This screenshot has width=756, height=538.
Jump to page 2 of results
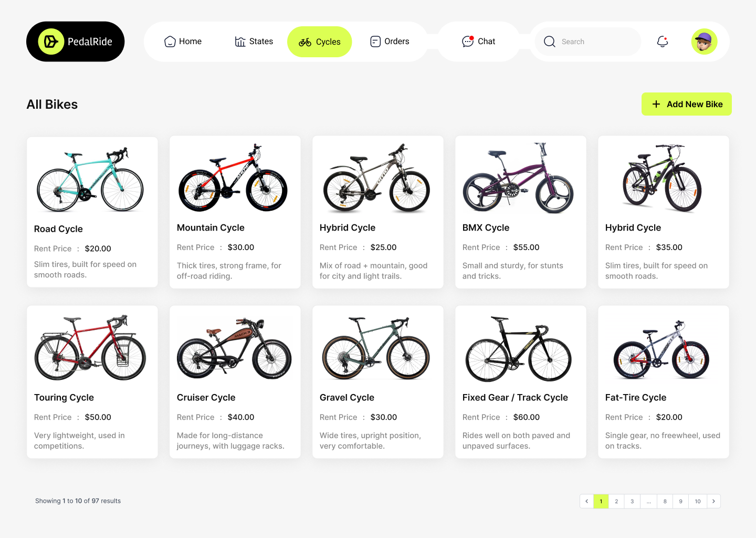click(616, 501)
